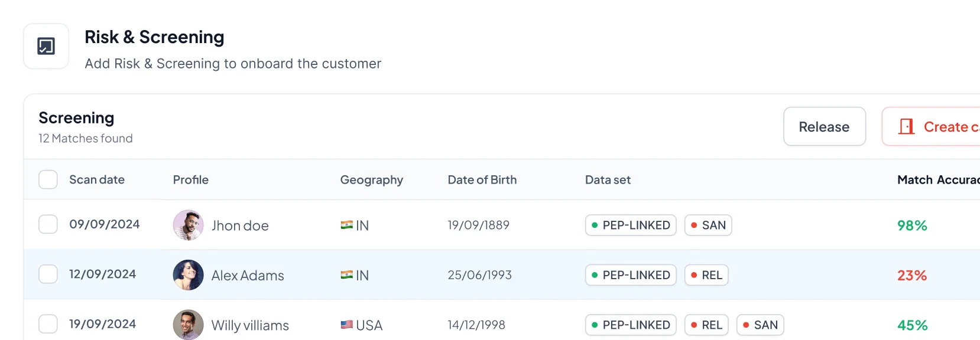Click India flag in Jhon doe row
This screenshot has width=980, height=340.
pyautogui.click(x=347, y=225)
